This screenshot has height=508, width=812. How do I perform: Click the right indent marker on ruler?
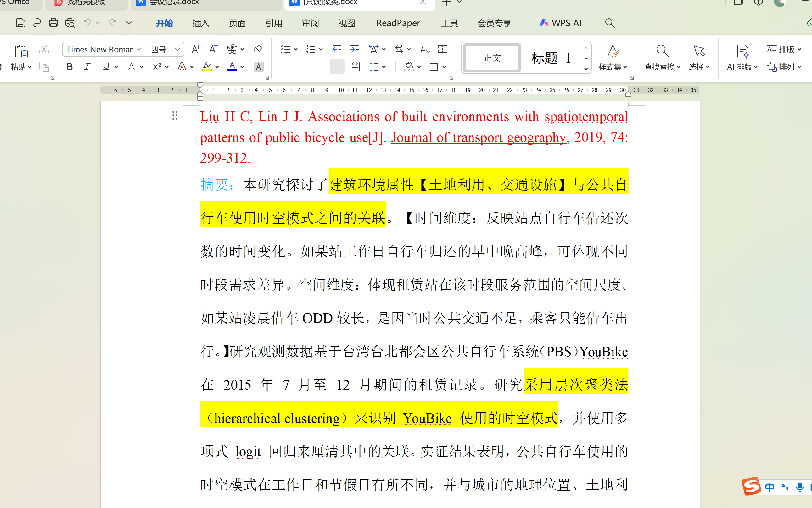pos(628,94)
